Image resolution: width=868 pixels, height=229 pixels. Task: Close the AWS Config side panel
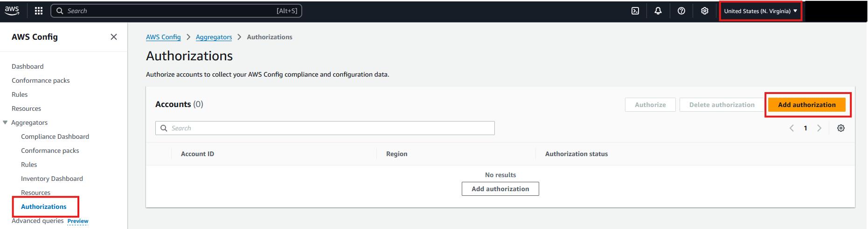[114, 37]
